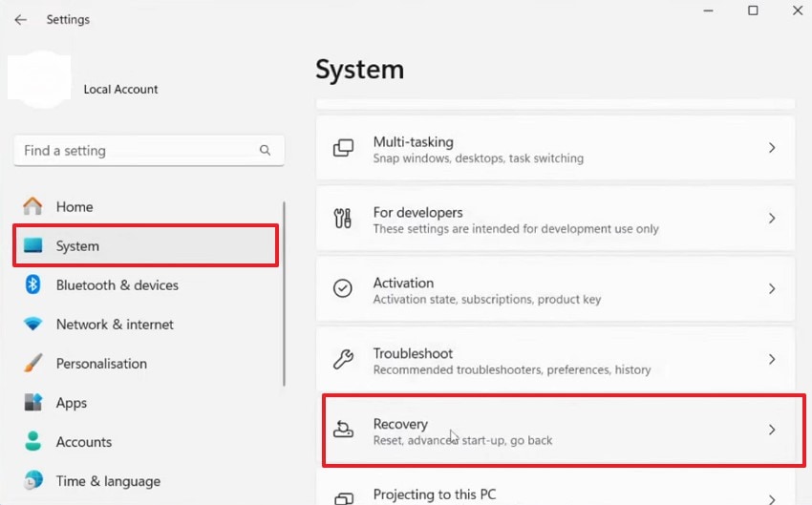
Task: Open the Activation row chevron
Action: pyautogui.click(x=772, y=289)
